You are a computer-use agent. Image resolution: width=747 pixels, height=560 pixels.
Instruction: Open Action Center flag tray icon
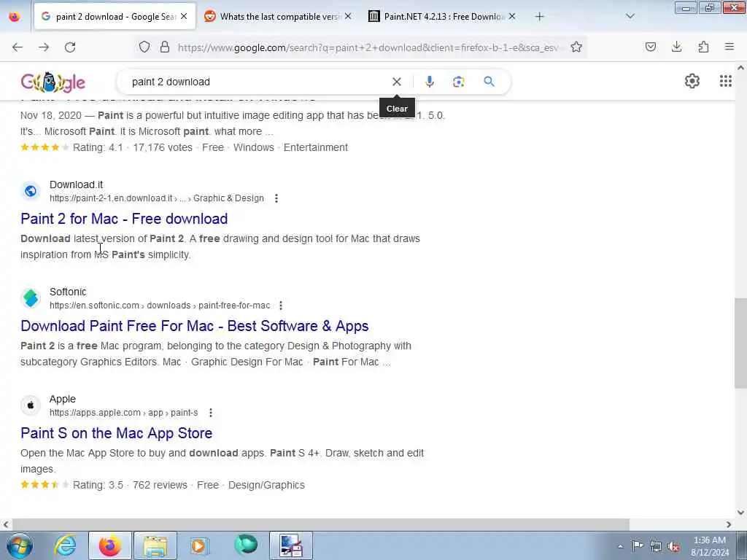(x=638, y=545)
